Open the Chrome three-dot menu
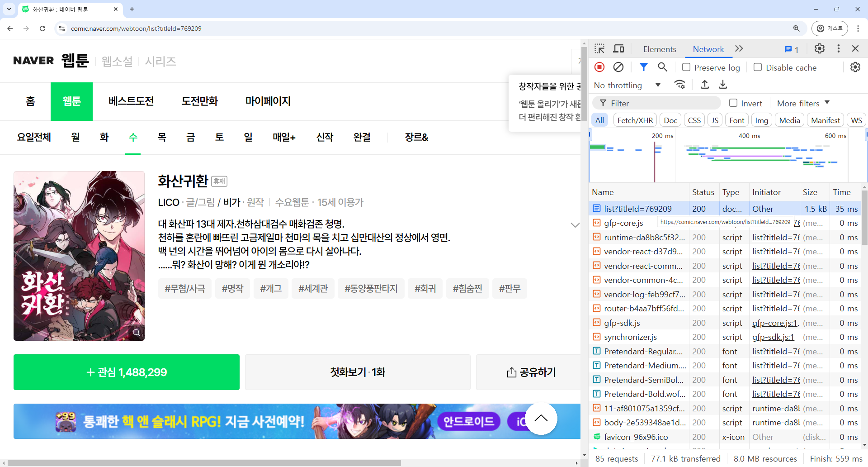This screenshot has height=467, width=868. point(858,29)
